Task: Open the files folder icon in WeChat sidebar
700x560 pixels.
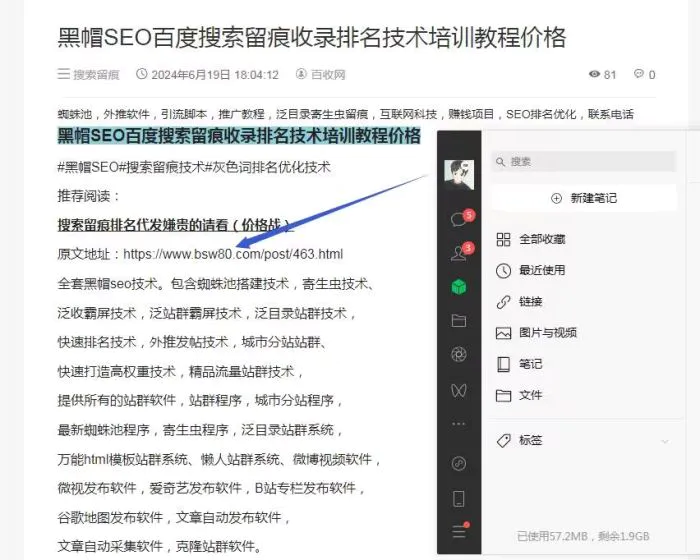Action: pos(459,321)
